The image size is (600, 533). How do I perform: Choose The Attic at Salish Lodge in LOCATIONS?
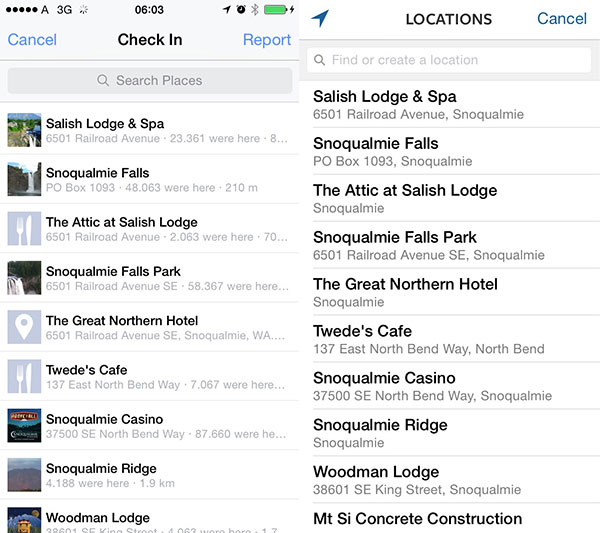[x=450, y=198]
